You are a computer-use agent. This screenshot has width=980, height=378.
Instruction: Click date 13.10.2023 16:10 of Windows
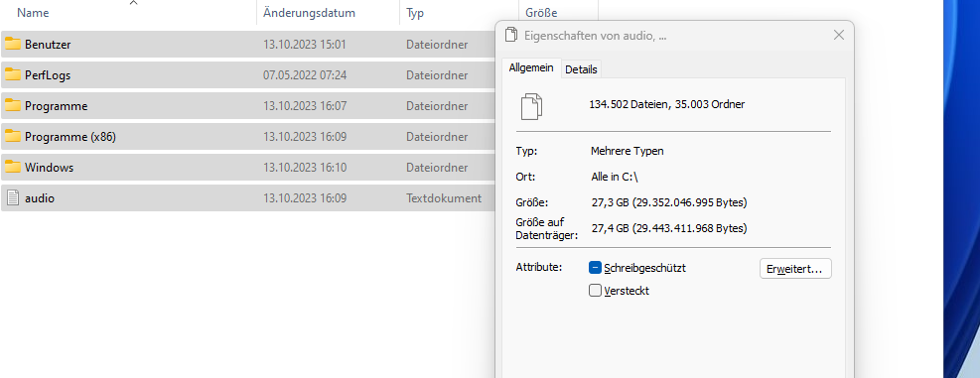tap(305, 168)
